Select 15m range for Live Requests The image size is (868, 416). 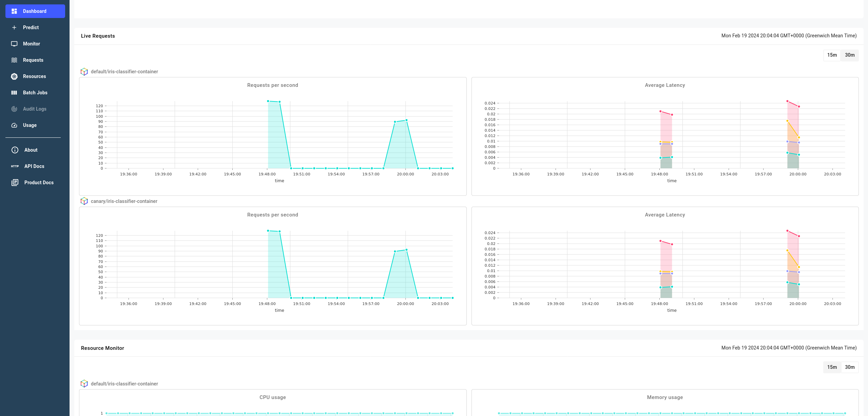pyautogui.click(x=832, y=55)
